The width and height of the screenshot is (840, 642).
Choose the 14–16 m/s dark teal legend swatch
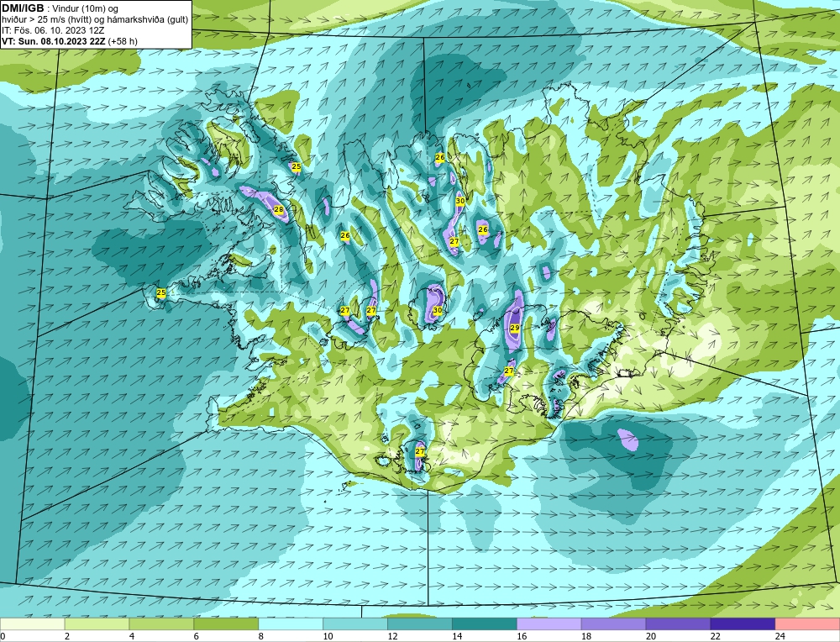click(485, 624)
